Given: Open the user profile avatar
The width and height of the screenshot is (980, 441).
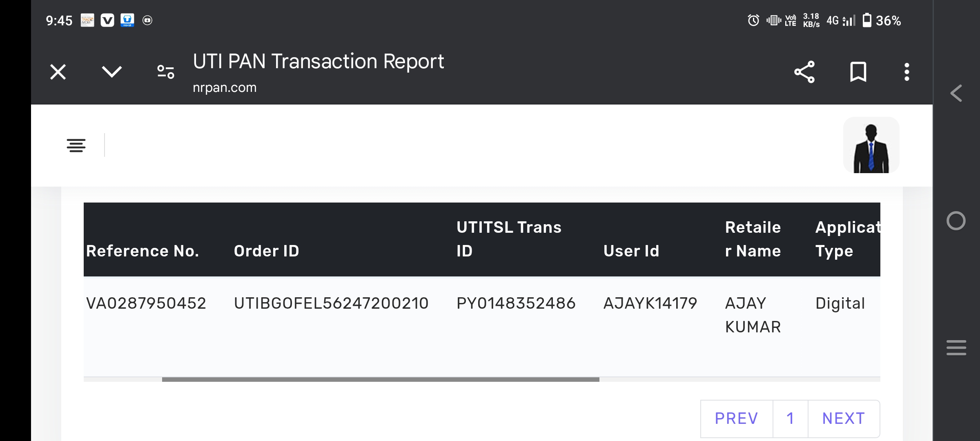Looking at the screenshot, I should coord(871,145).
